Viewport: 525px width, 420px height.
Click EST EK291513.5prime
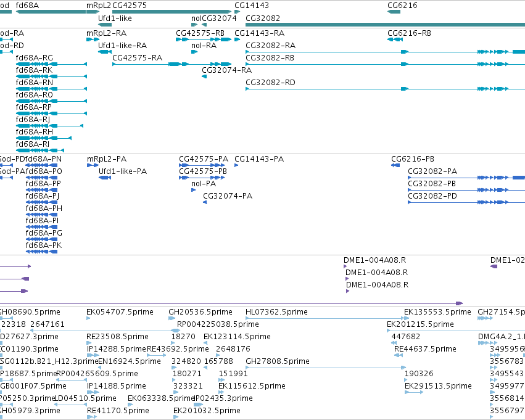click(x=438, y=386)
